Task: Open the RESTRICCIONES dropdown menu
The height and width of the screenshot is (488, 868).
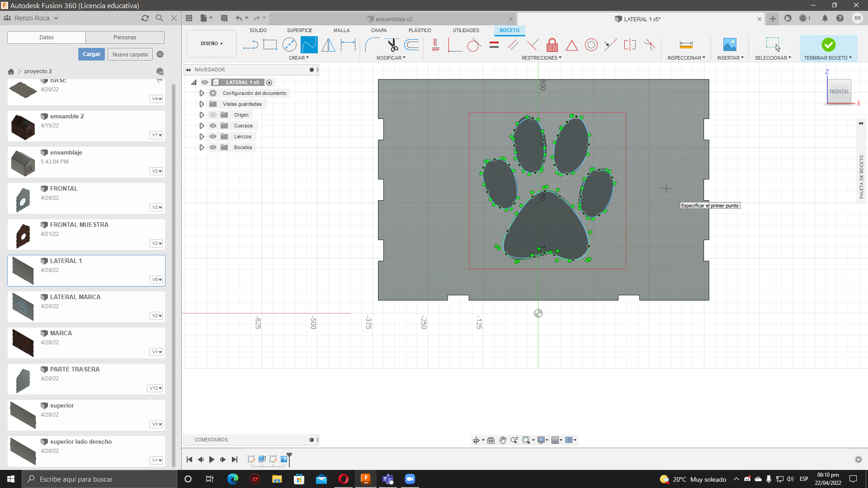Action: 541,58
